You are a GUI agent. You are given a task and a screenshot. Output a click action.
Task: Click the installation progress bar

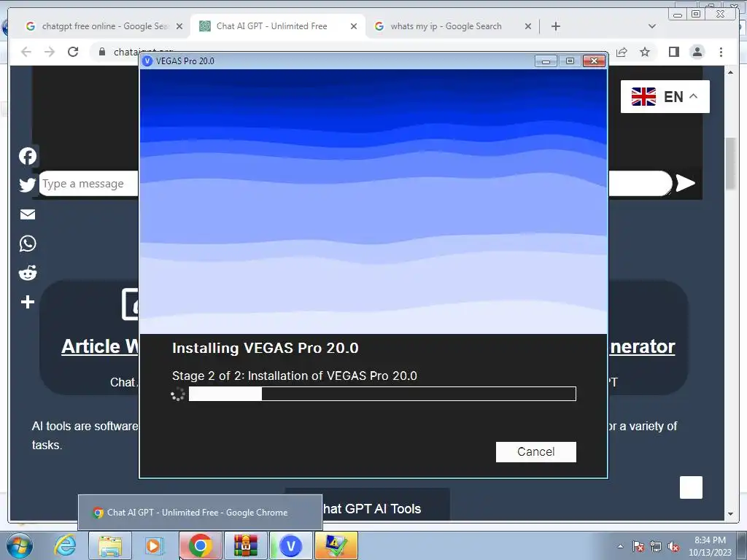point(382,394)
